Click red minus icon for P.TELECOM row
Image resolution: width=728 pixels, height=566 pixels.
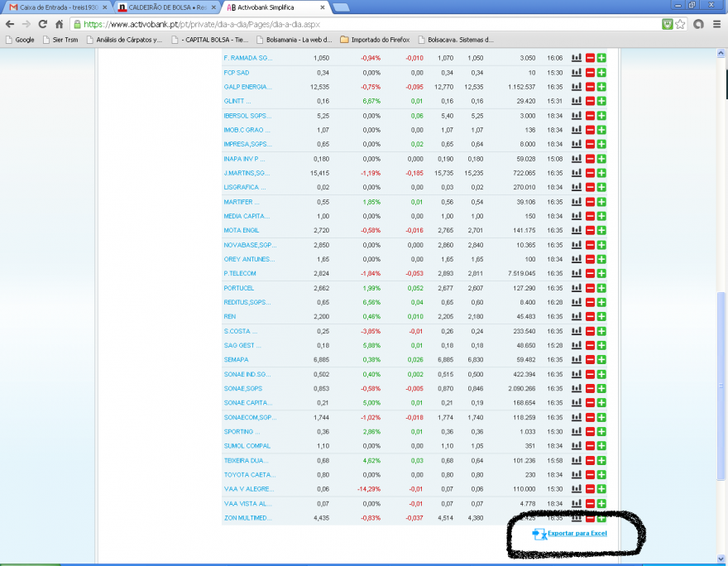pos(590,273)
